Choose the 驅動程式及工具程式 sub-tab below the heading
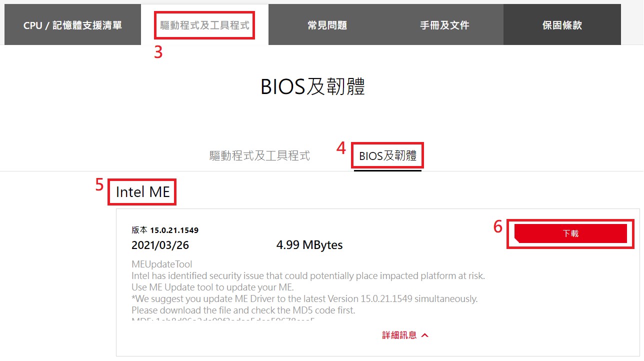The width and height of the screenshot is (644, 361). [x=259, y=156]
